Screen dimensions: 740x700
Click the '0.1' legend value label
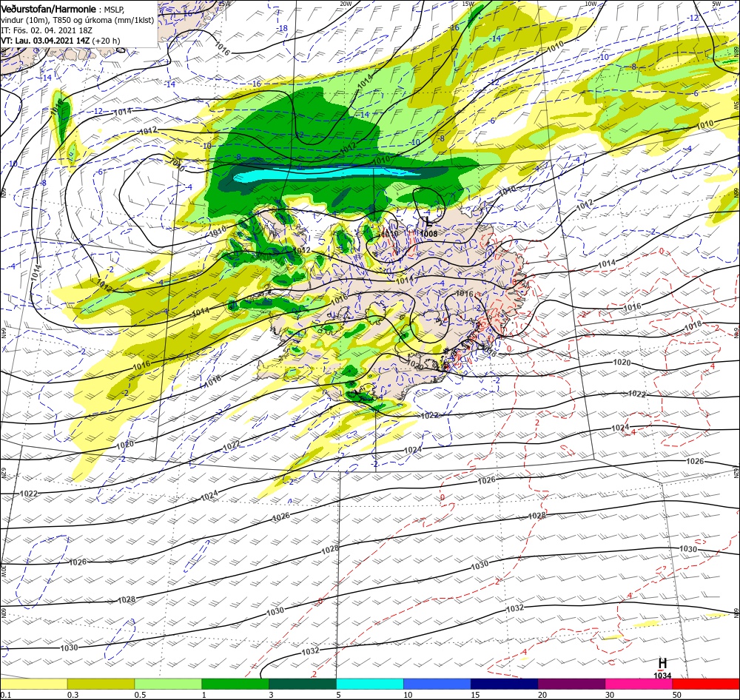[5, 695]
